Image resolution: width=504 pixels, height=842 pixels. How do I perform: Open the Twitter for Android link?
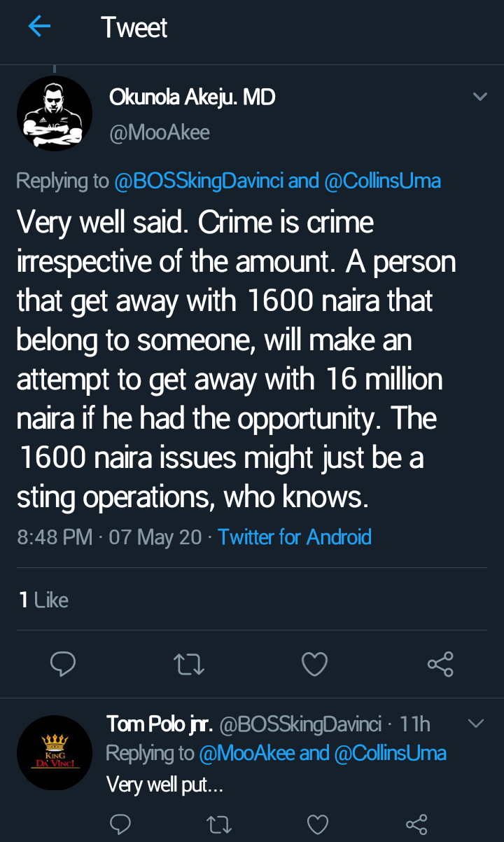point(295,537)
